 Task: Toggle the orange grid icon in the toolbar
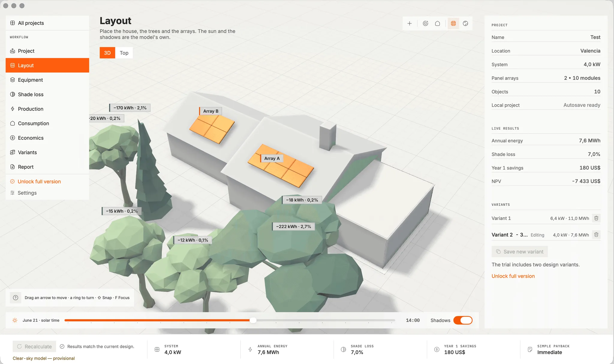[x=453, y=23]
